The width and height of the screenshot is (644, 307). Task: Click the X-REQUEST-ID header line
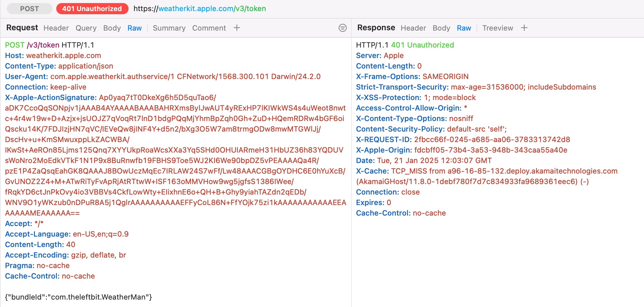pyautogui.click(x=463, y=140)
